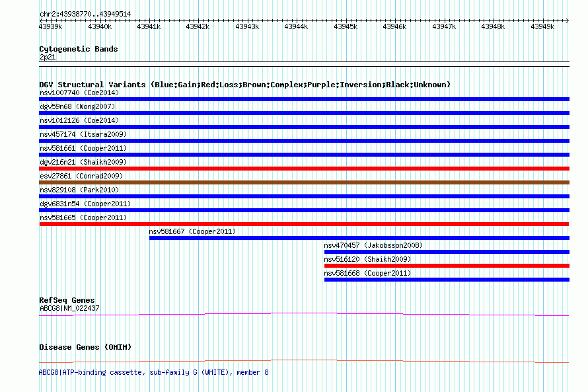Image resolution: width=588 pixels, height=392 pixels.
Task: Click the 43948k ruler position
Action: click(493, 26)
